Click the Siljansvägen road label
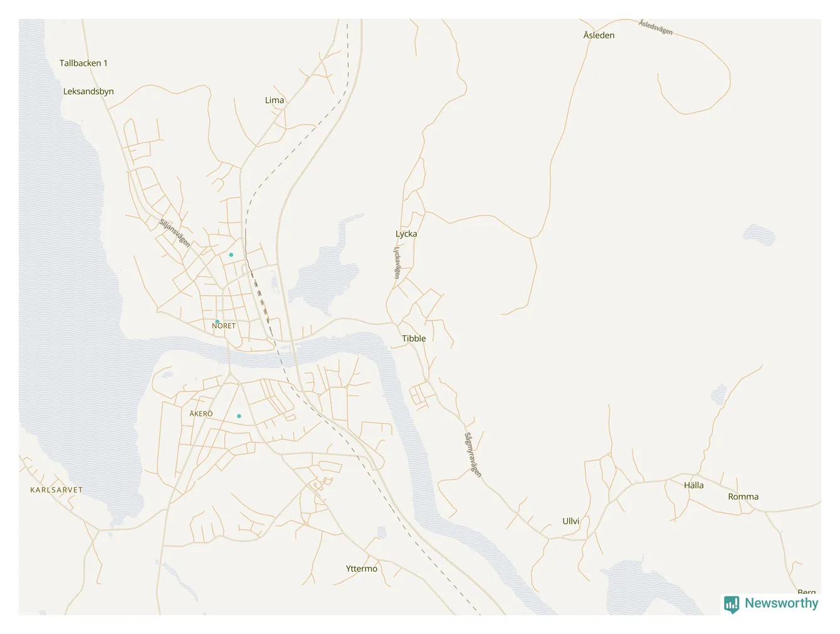 click(x=175, y=233)
